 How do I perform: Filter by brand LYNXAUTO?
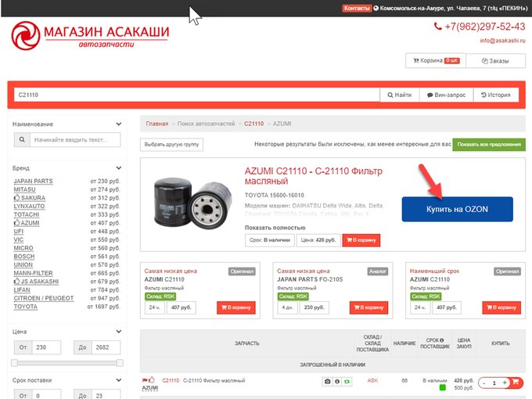coord(29,207)
